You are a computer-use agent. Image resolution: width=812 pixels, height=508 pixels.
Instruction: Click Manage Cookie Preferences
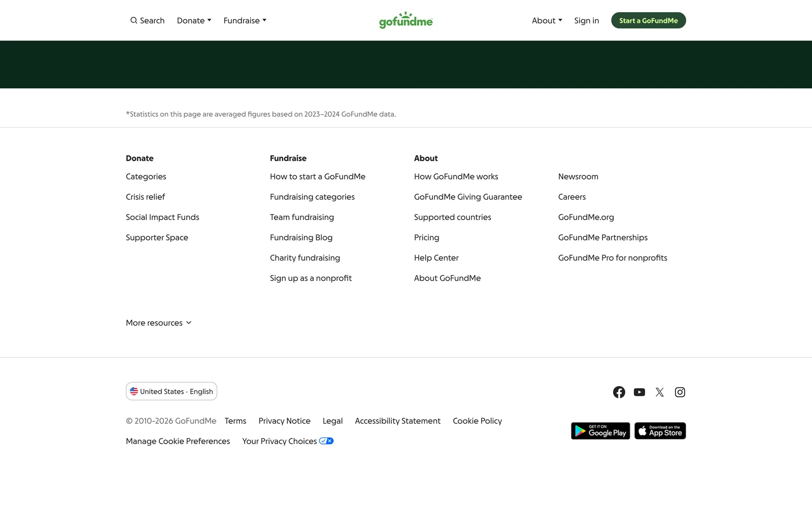point(178,441)
